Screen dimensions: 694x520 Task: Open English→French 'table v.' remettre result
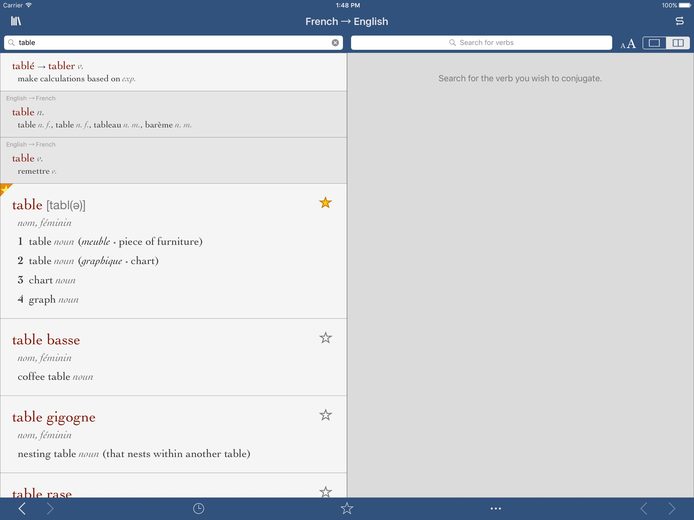[x=174, y=161]
